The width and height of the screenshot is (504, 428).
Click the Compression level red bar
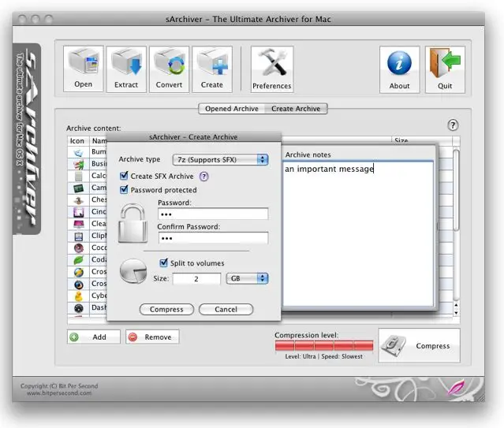(x=324, y=346)
